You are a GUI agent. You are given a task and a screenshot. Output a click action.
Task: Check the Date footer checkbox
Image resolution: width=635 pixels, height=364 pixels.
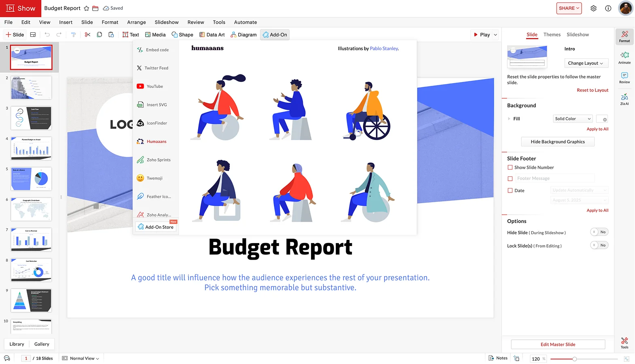pyautogui.click(x=510, y=190)
